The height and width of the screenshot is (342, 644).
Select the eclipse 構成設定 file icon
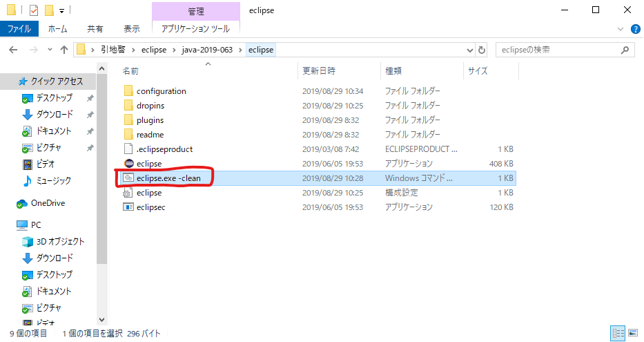click(128, 193)
